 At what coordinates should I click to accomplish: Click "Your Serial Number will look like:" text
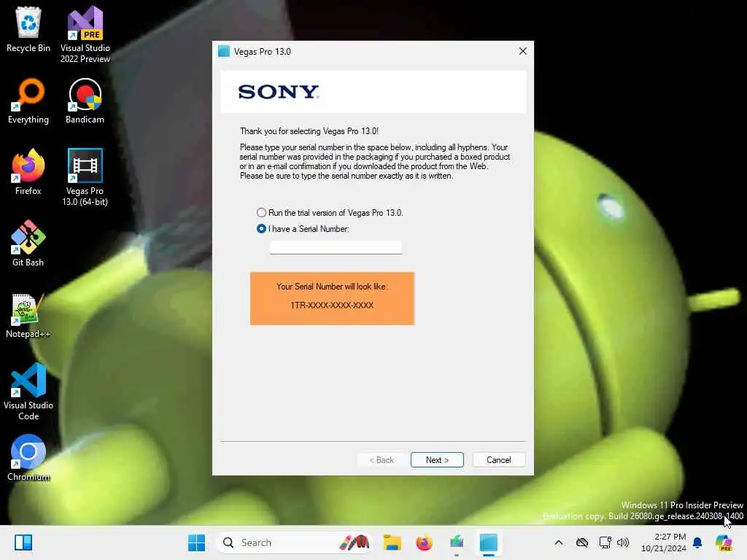pos(332,286)
